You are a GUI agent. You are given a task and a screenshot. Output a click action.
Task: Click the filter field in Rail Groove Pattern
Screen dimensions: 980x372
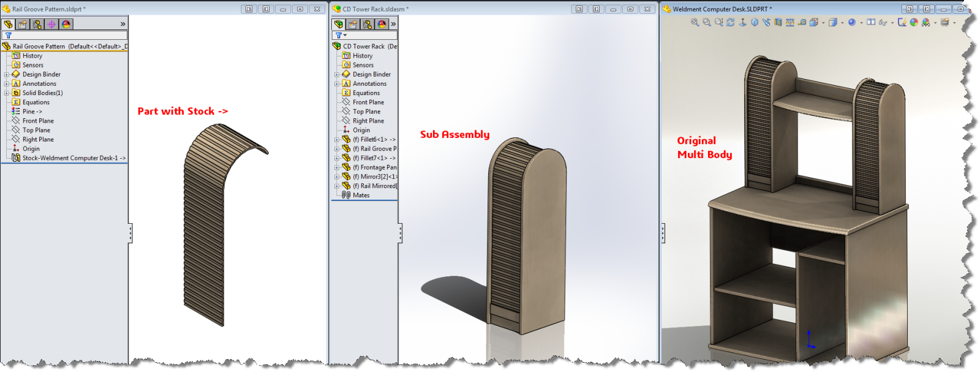coord(67,36)
